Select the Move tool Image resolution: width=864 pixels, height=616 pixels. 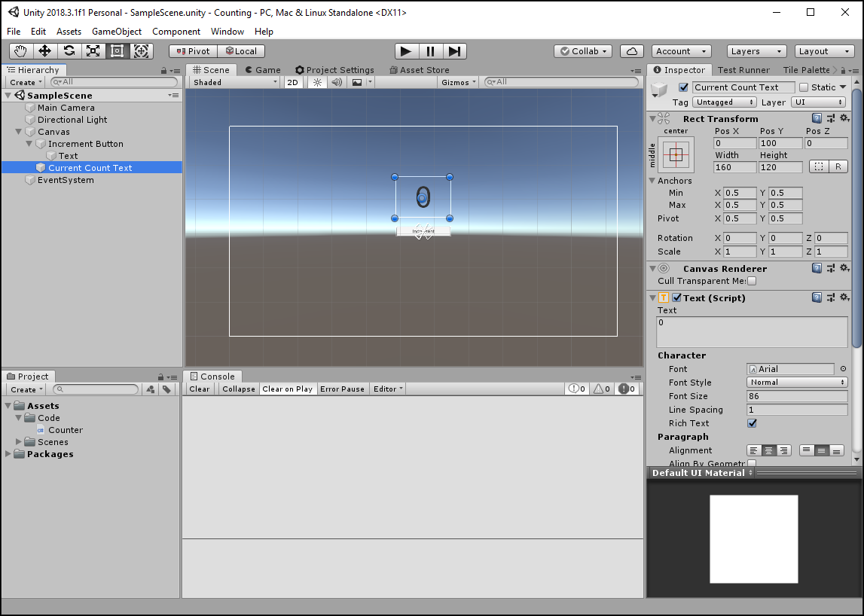click(x=45, y=50)
